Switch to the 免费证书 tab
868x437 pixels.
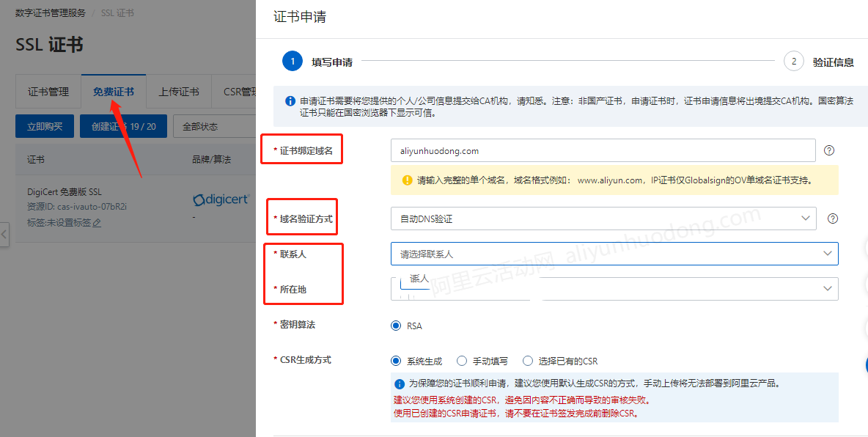pos(114,92)
